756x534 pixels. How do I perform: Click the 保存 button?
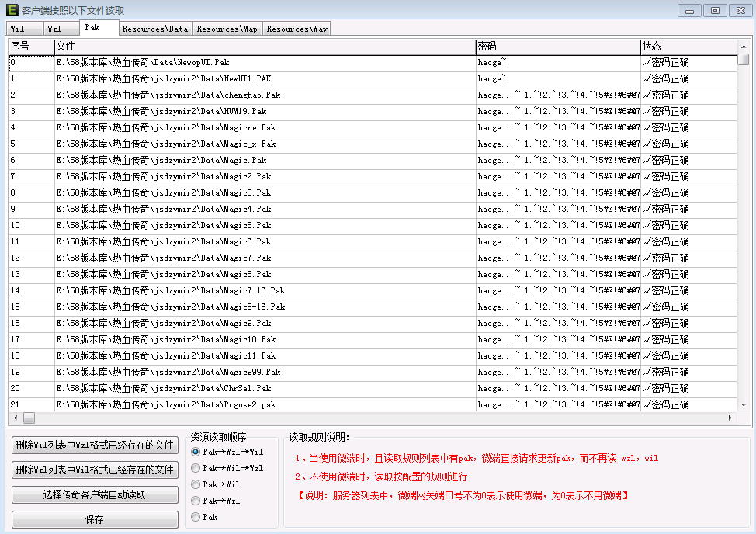(x=95, y=520)
